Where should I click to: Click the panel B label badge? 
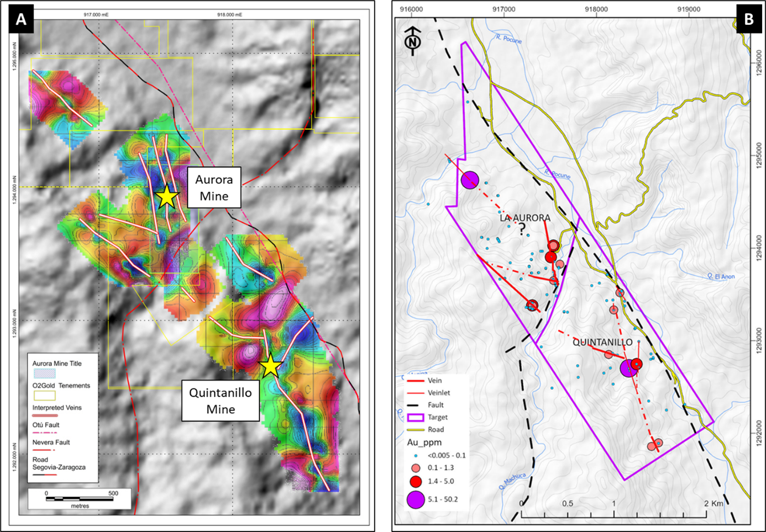pyautogui.click(x=749, y=19)
